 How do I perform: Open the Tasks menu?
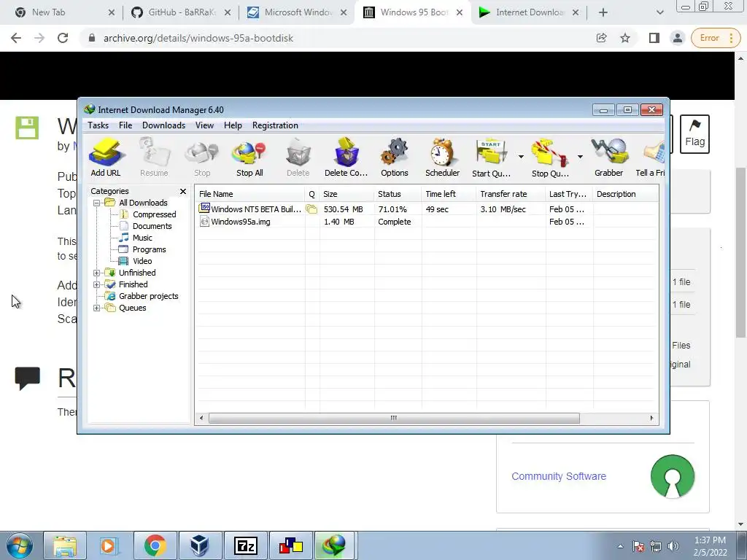tap(98, 125)
